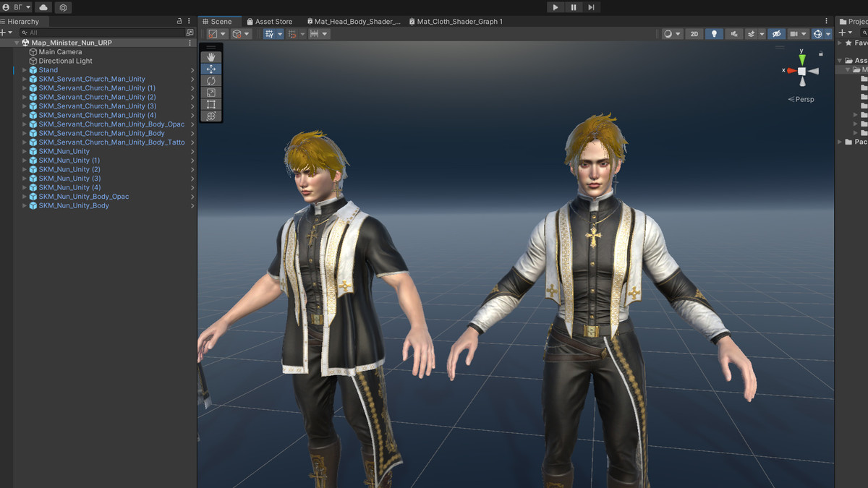Open the Hierarchy panel options menu
The height and width of the screenshot is (488, 868).
point(190,22)
